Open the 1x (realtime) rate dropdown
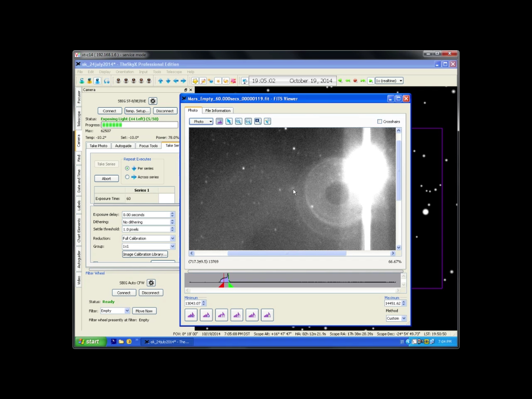 401,81
